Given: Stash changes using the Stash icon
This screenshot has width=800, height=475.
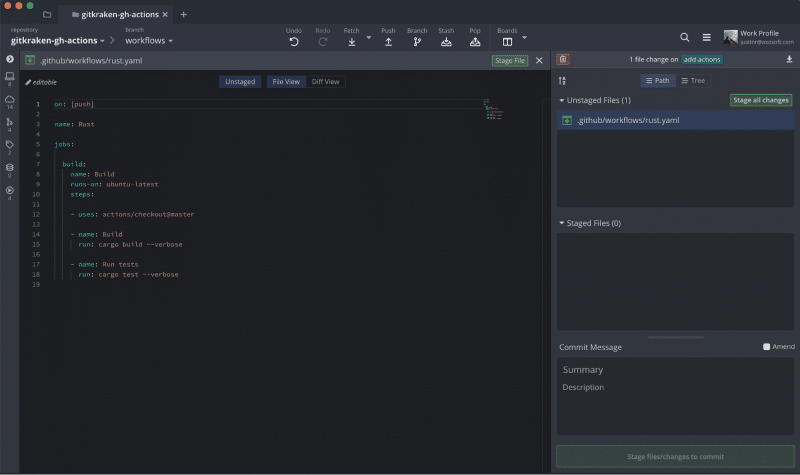Looking at the screenshot, I should click(446, 42).
